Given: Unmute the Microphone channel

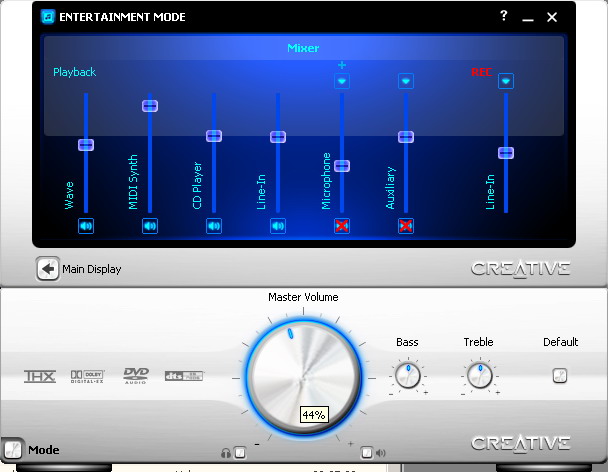Looking at the screenshot, I should point(342,226).
